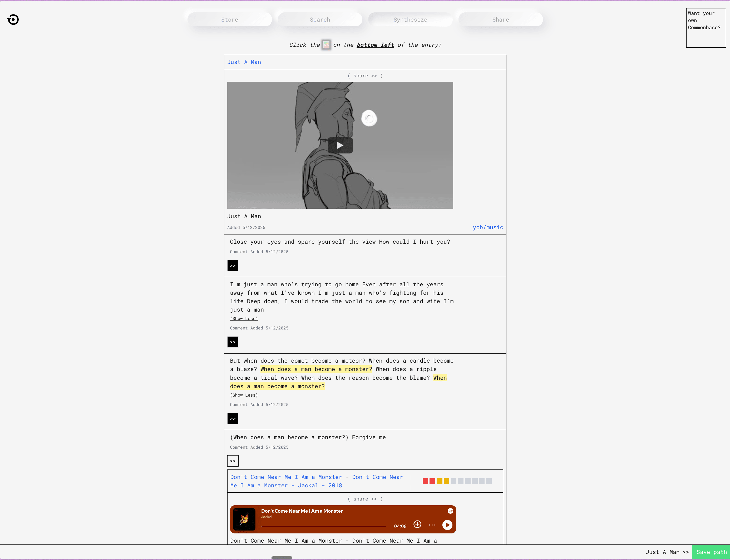730x560 pixels.
Task: Click the small image icon in instruction text
Action: point(326,45)
